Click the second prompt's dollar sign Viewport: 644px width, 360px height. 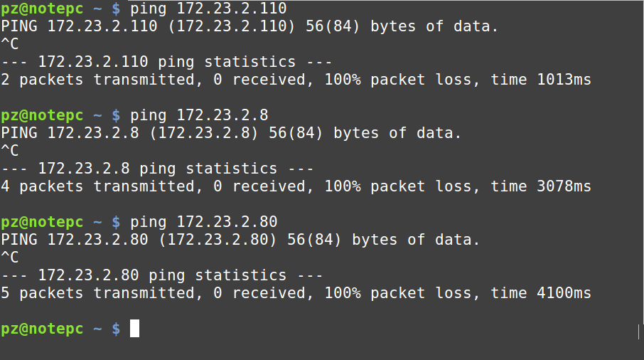(x=117, y=115)
